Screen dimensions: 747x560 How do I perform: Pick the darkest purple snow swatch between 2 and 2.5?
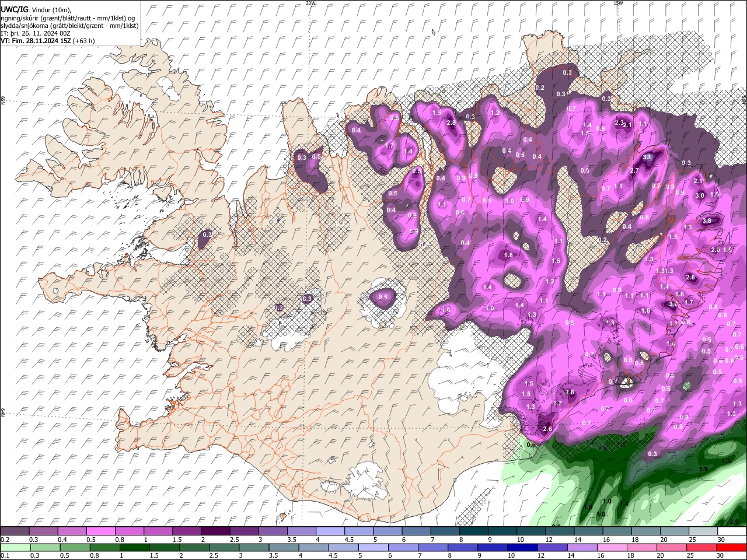215,531
